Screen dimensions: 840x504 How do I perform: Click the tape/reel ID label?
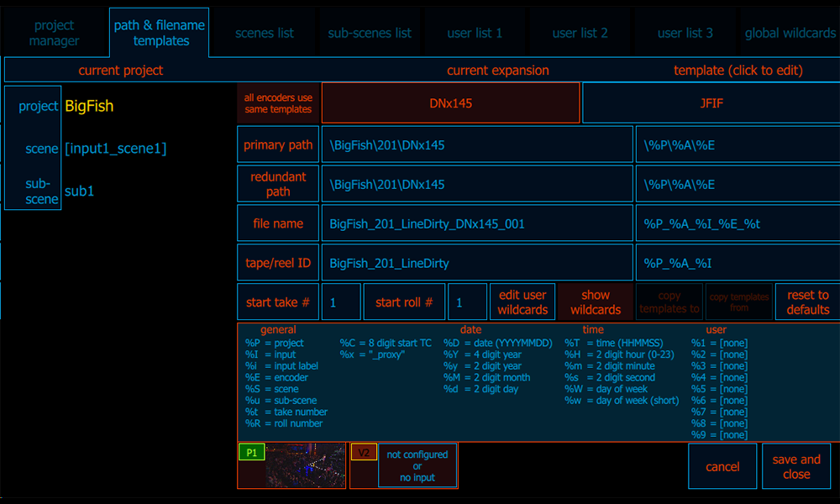click(x=278, y=263)
